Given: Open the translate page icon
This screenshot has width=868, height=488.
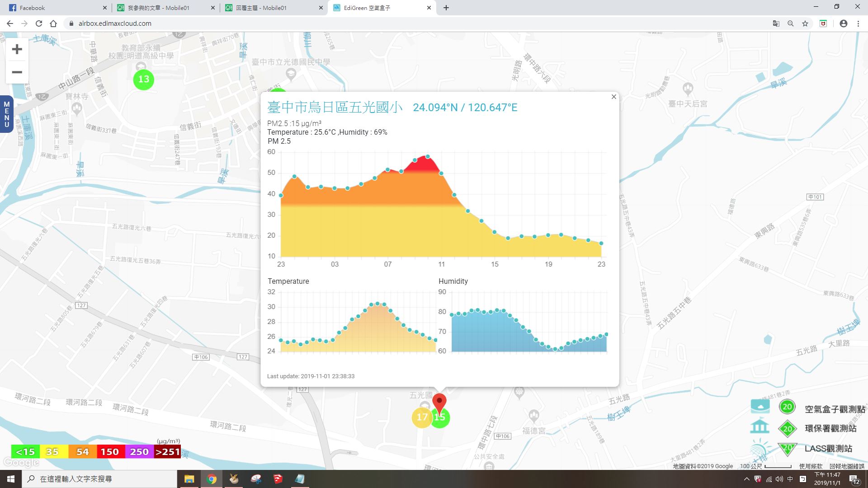Looking at the screenshot, I should [x=776, y=23].
